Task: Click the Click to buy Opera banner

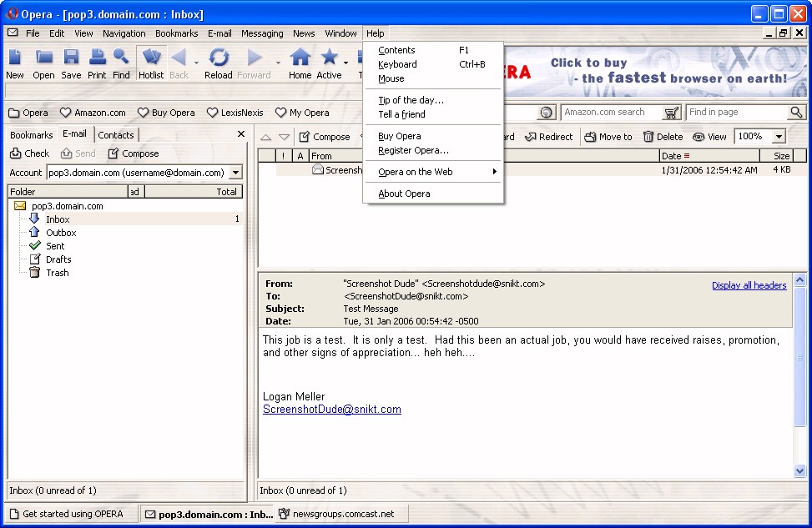Action: point(655,71)
